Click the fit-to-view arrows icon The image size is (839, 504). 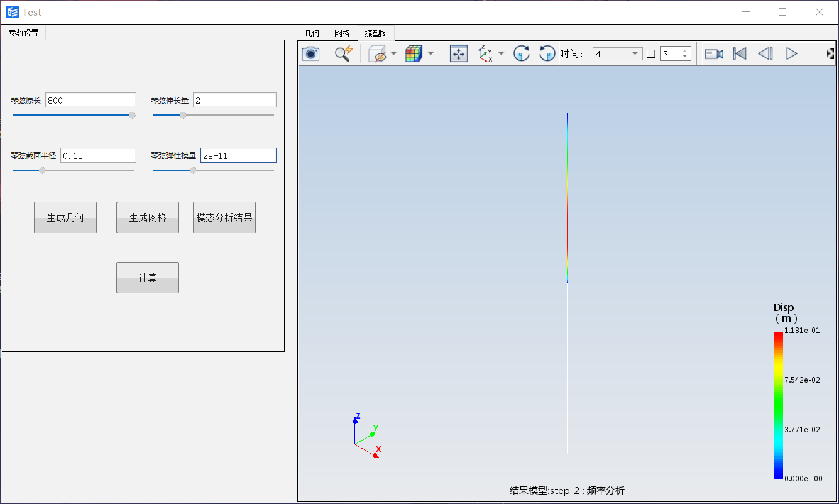459,54
